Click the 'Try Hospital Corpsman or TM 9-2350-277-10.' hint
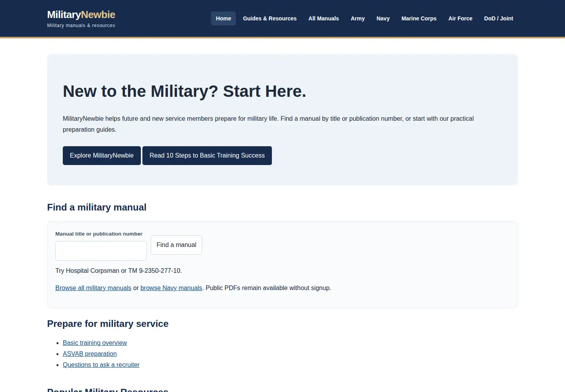This screenshot has height=392, width=565. coord(118,270)
